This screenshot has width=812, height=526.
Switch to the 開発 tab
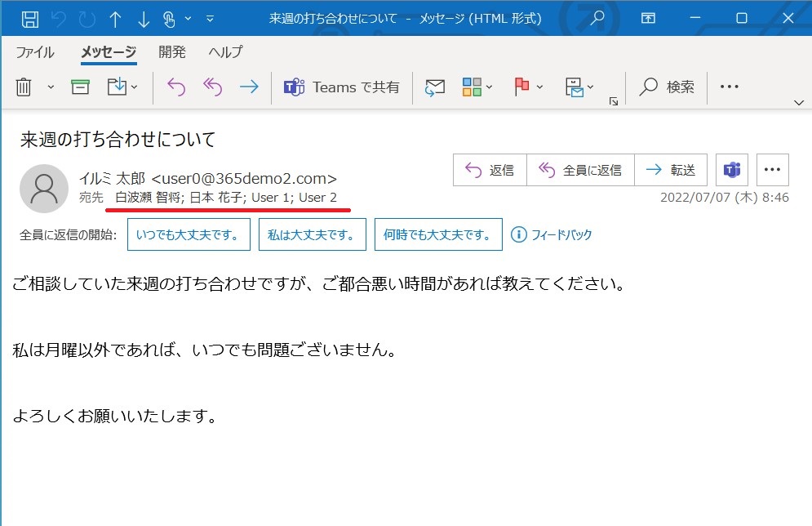(171, 51)
